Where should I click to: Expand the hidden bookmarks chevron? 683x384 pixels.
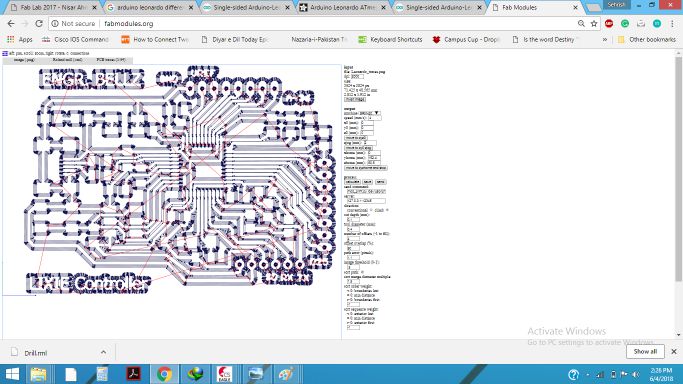point(605,40)
